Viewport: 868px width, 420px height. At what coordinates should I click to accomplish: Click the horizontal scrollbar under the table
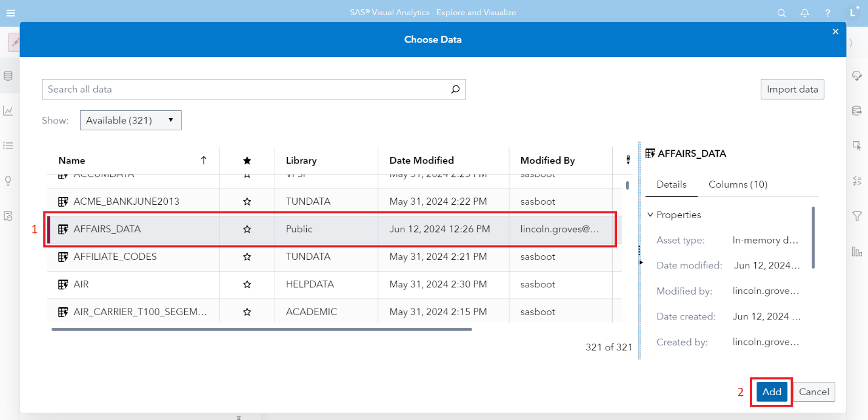(261, 329)
